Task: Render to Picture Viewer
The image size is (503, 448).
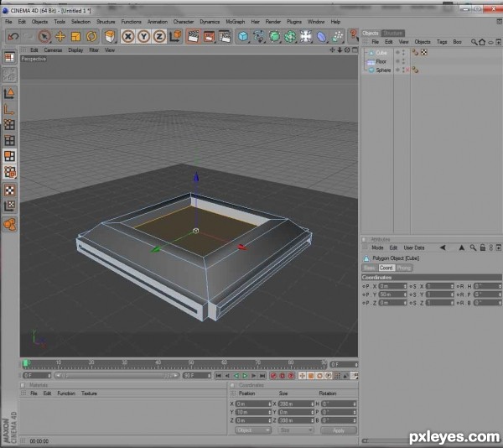Action: pos(209,36)
